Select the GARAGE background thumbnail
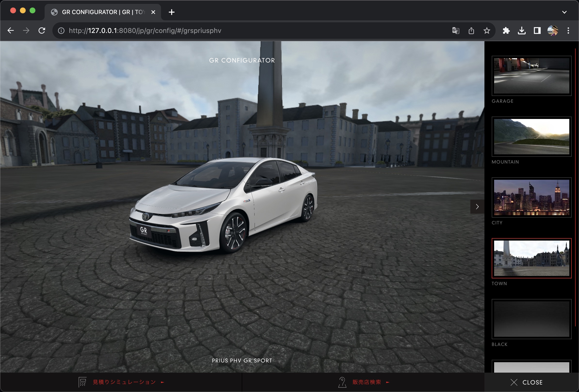 point(531,76)
